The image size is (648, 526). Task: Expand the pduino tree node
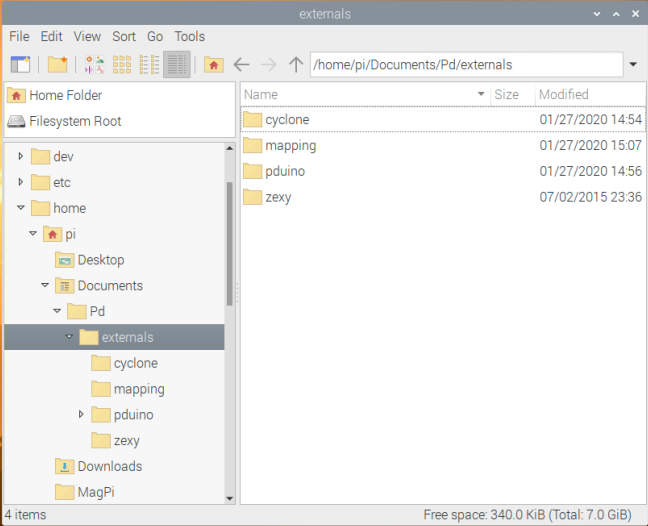(x=81, y=414)
